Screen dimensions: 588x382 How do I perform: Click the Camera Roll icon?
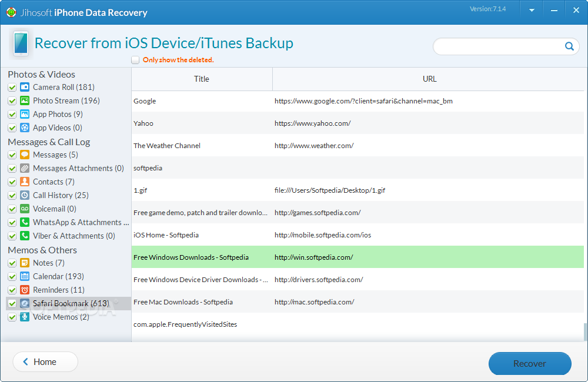click(x=25, y=88)
